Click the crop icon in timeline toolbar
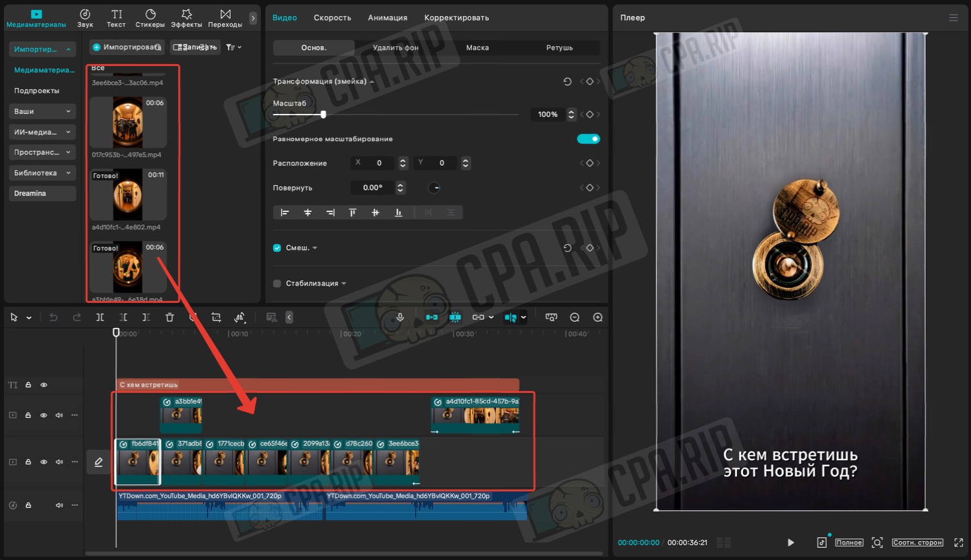Screen dimensions: 971x560 click(x=216, y=317)
